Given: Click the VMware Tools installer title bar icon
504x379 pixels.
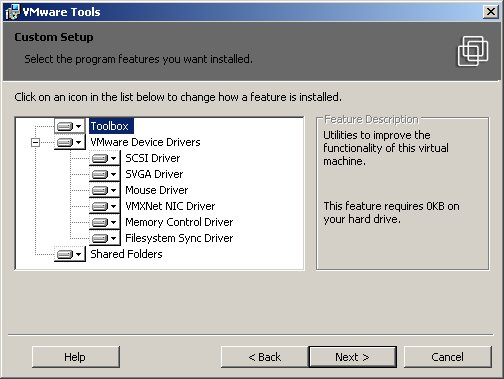Looking at the screenshot, I should (13, 12).
